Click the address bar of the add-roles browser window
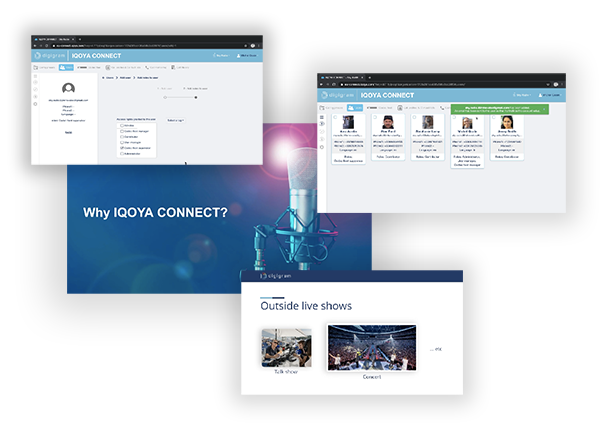This screenshot has width=600, height=430. click(149, 46)
